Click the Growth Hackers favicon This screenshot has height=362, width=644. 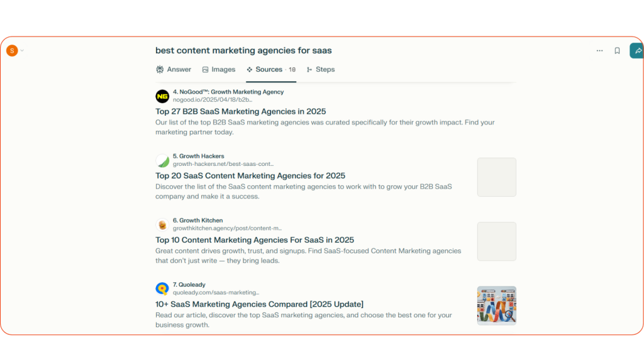162,160
